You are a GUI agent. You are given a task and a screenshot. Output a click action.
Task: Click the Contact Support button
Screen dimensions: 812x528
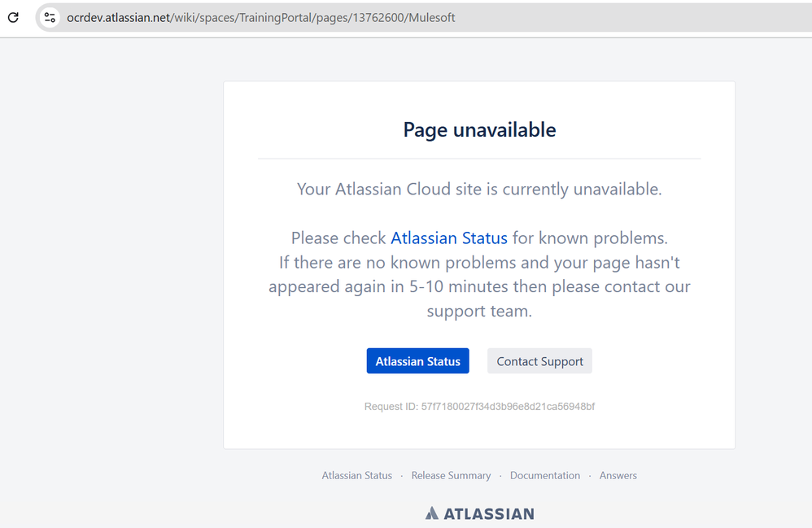(x=539, y=360)
